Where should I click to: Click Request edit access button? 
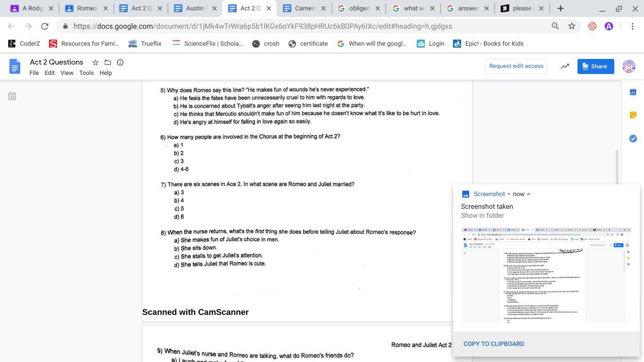[516, 66]
